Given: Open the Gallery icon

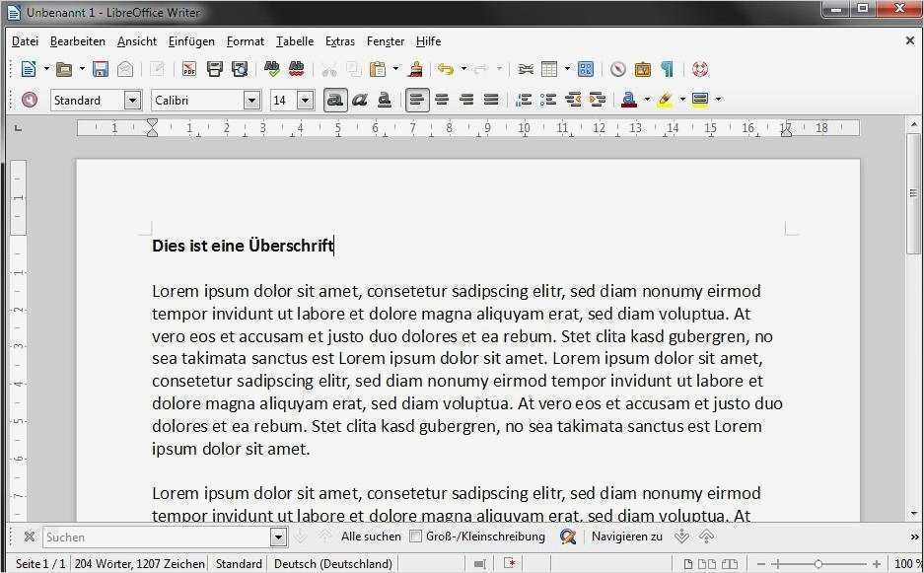Looking at the screenshot, I should (642, 69).
